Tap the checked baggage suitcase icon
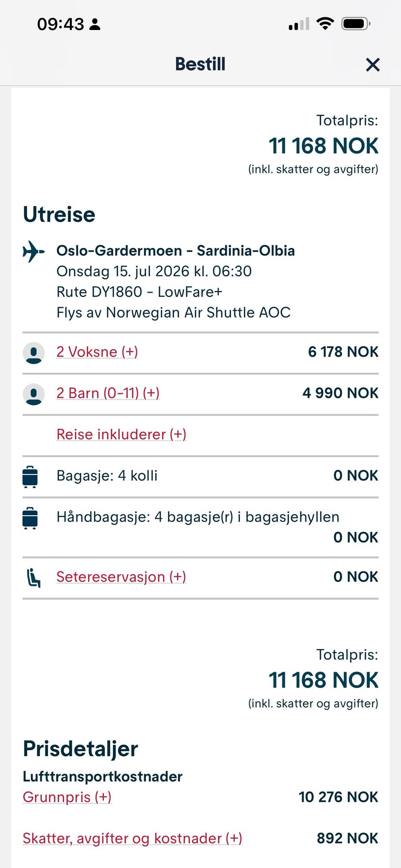This screenshot has height=868, width=401. click(30, 476)
